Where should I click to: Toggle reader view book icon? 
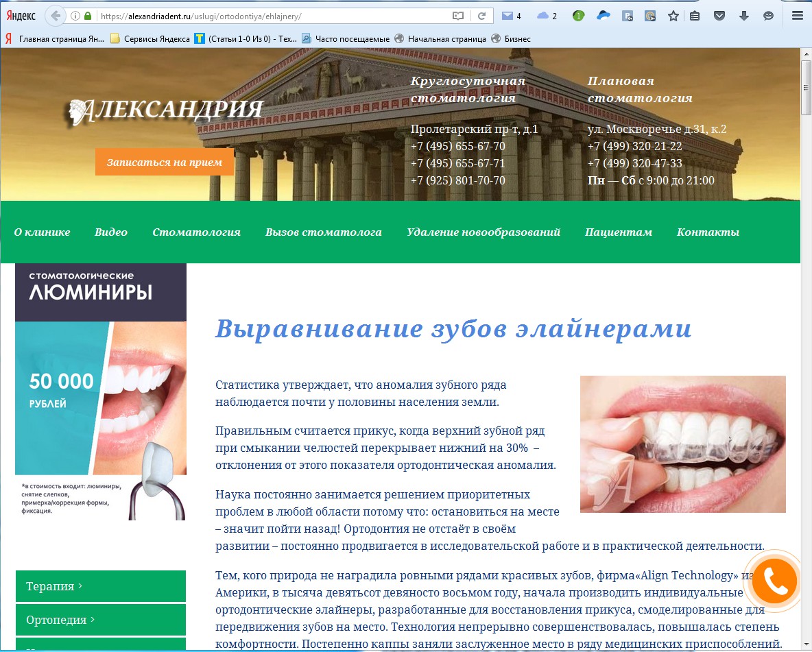(458, 16)
